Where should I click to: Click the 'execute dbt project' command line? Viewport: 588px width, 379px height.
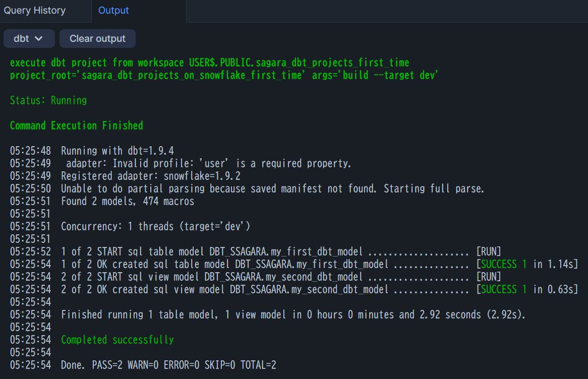click(209, 62)
